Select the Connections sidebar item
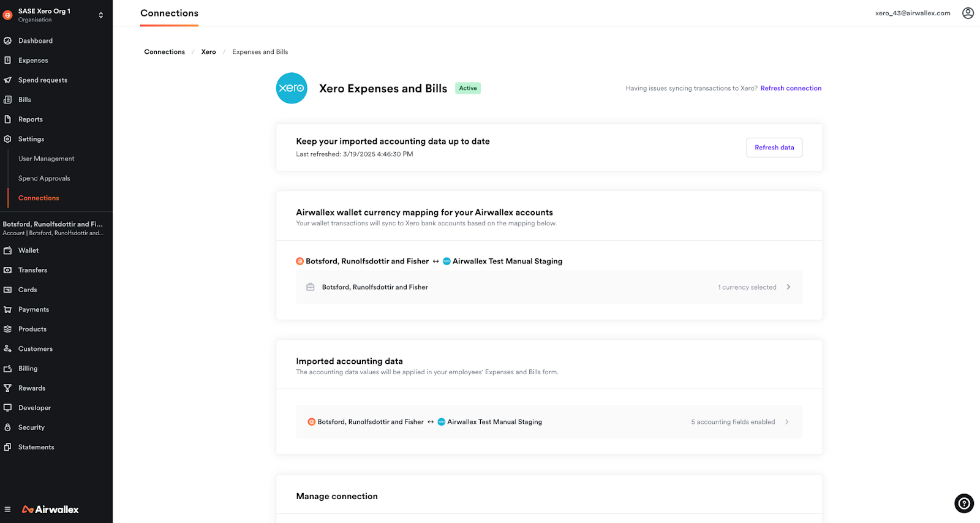980x523 pixels. [x=39, y=198]
